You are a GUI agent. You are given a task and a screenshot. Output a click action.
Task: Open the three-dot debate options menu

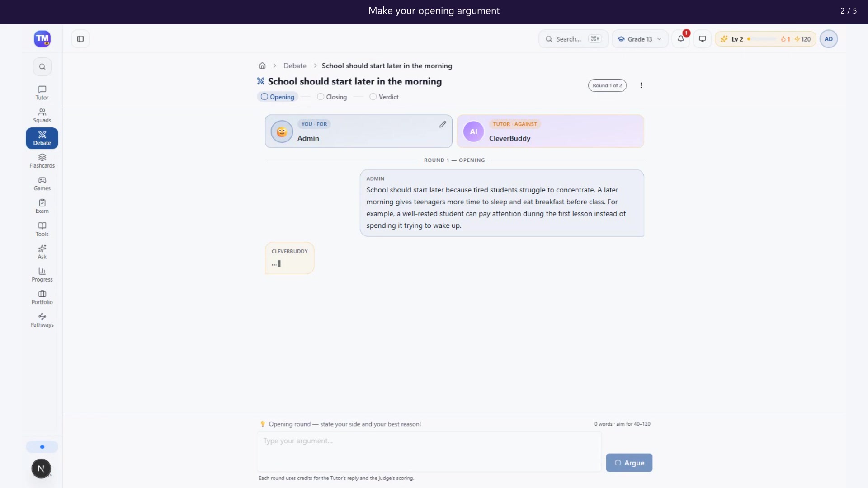641,85
